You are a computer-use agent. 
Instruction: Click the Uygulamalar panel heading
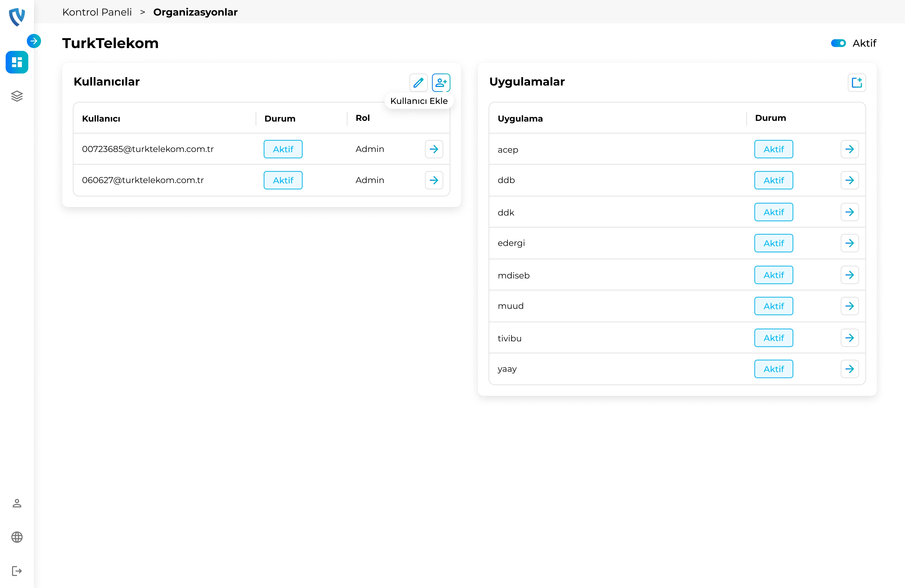pyautogui.click(x=527, y=82)
